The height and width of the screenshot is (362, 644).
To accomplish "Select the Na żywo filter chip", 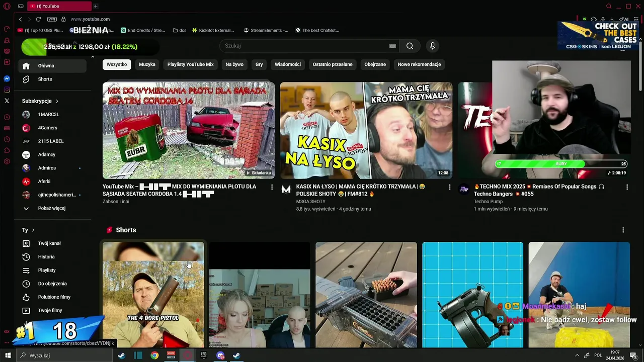I will pyautogui.click(x=234, y=64).
